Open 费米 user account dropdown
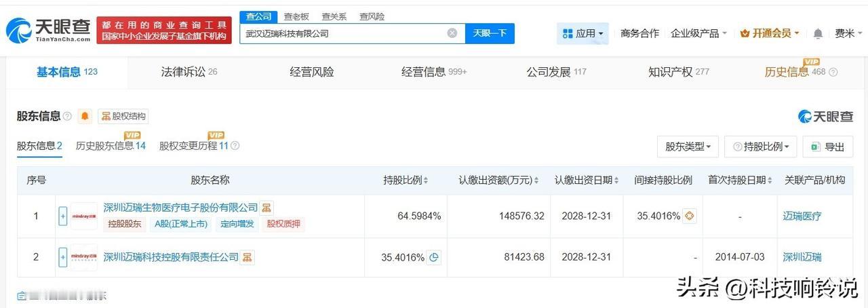The image size is (868, 308). [848, 33]
